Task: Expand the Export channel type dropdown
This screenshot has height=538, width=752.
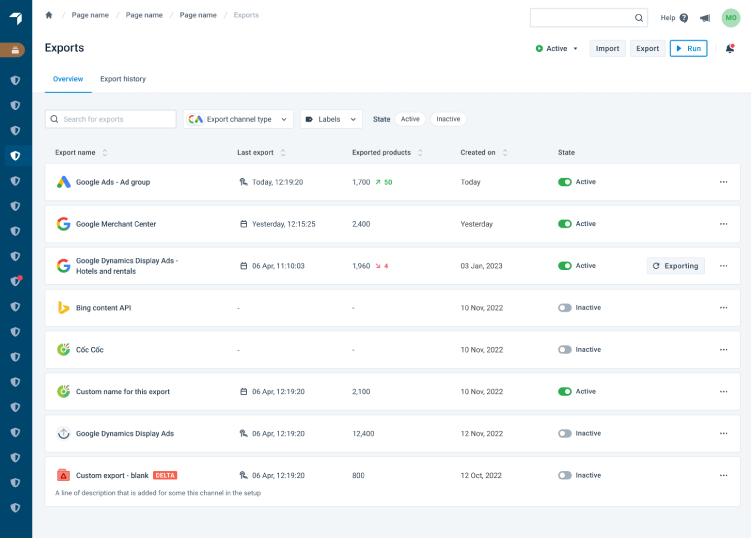Action: point(238,119)
